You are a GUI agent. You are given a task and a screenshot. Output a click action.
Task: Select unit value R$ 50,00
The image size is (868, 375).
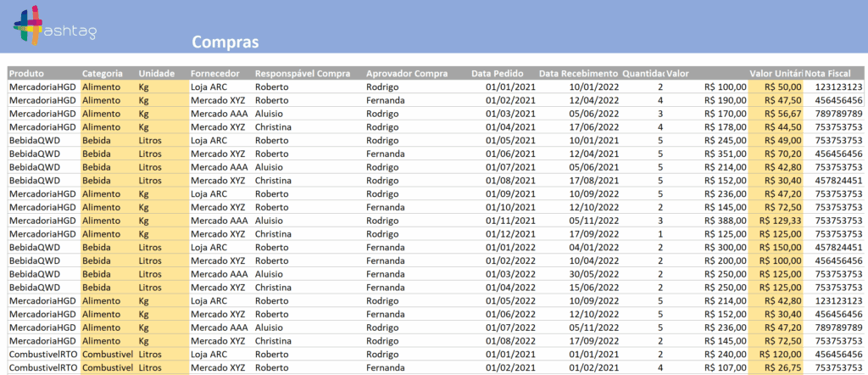tap(782, 87)
